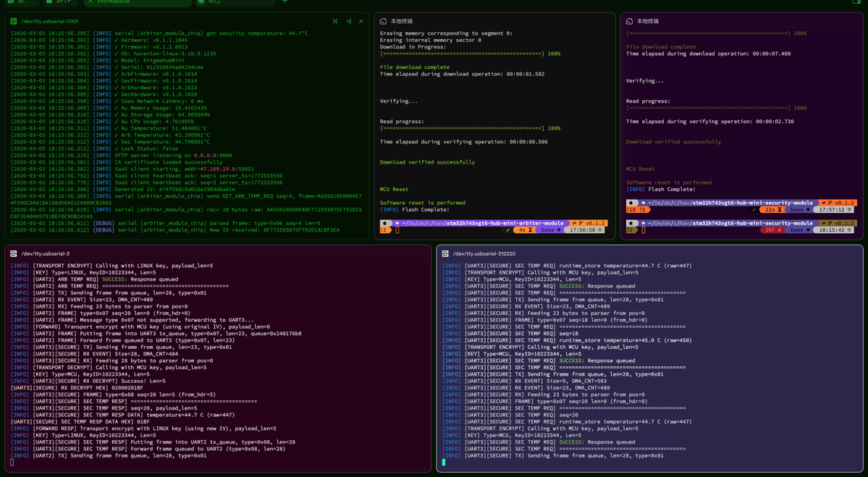Click the hourglass 4s duration segment
Viewport: 868px width, 477px height.
pos(526,229)
